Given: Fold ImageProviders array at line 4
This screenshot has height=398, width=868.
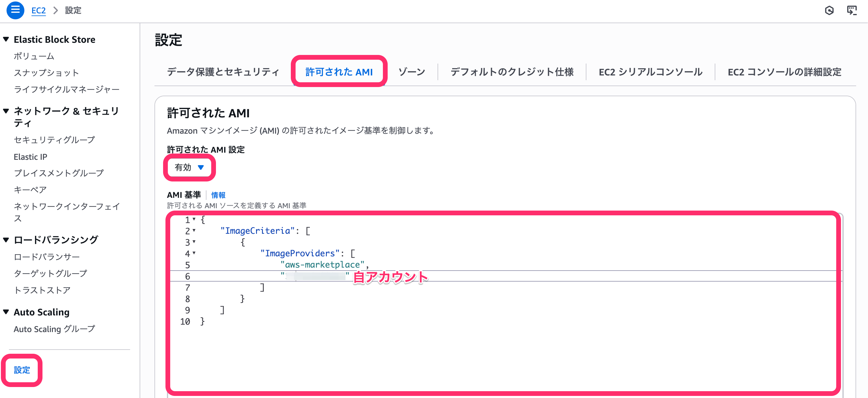Looking at the screenshot, I should (x=194, y=253).
